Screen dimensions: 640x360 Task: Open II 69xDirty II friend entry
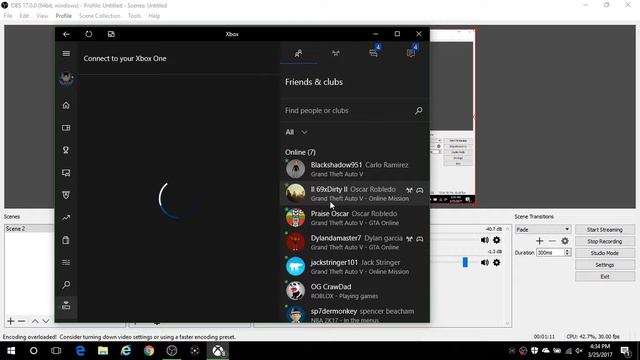click(354, 193)
